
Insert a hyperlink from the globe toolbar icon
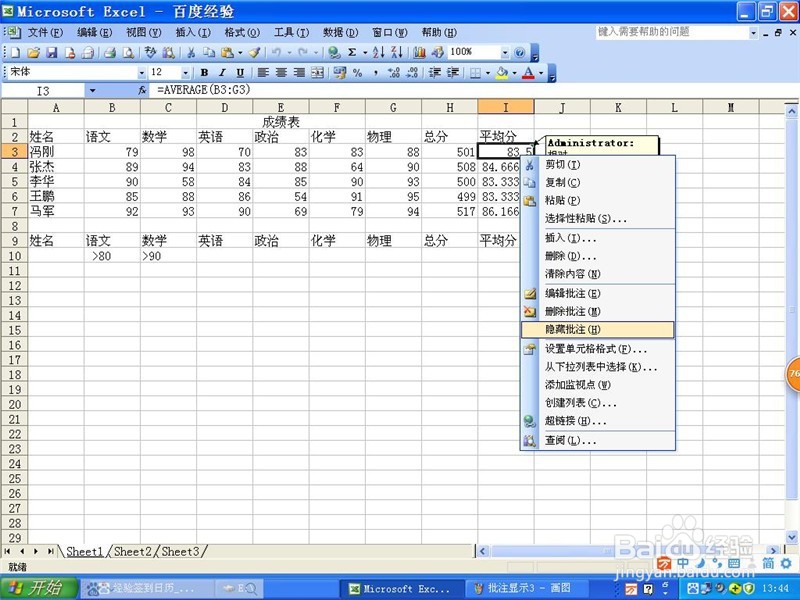click(x=334, y=53)
